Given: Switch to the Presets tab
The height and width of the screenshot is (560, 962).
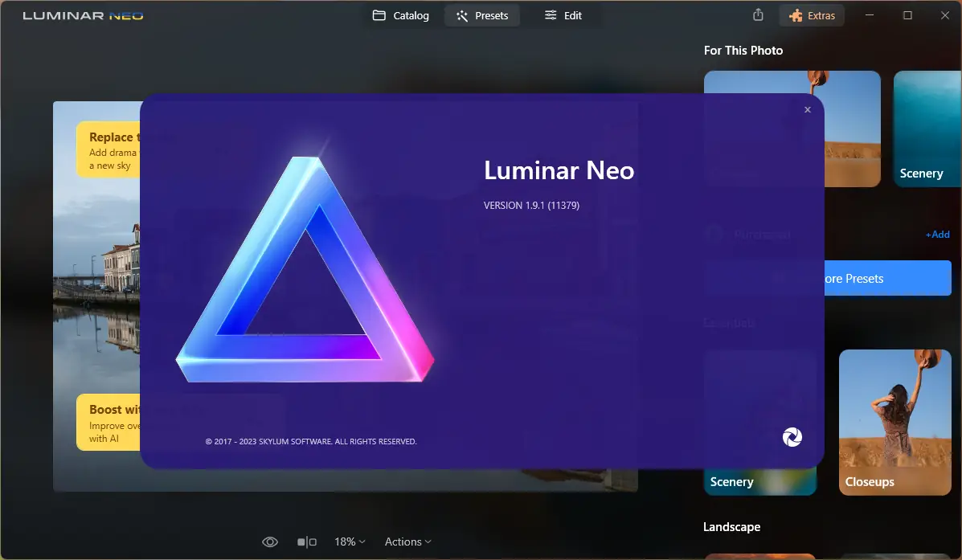Looking at the screenshot, I should (482, 15).
